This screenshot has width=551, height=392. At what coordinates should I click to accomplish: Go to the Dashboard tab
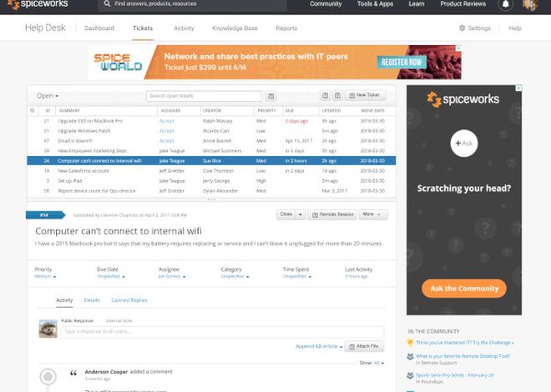[x=99, y=28]
